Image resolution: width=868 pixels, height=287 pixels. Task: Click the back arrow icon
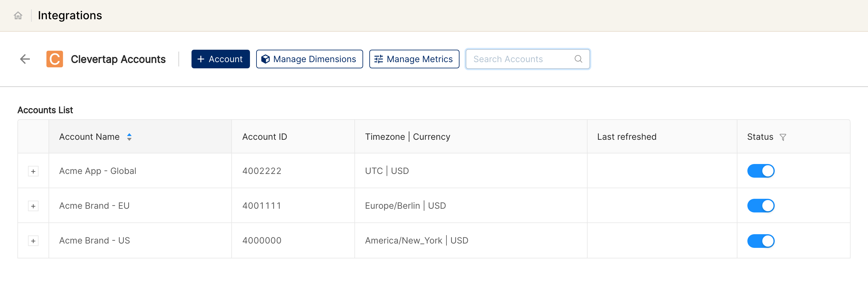[x=25, y=59]
